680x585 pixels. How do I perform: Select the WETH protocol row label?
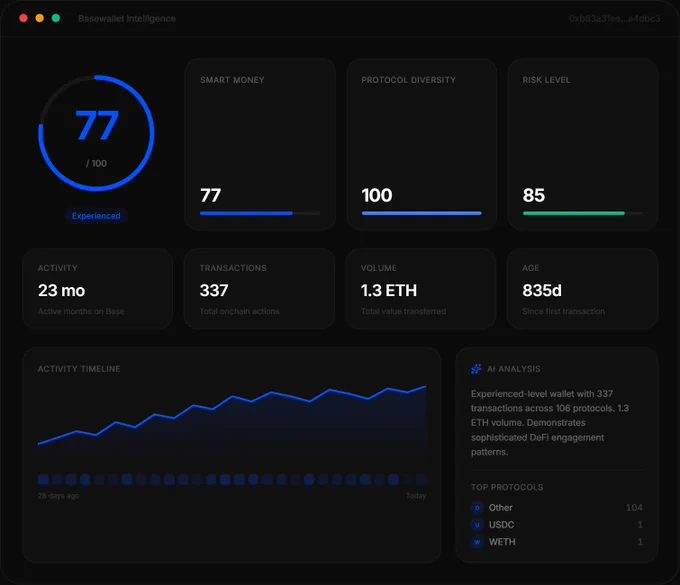502,542
